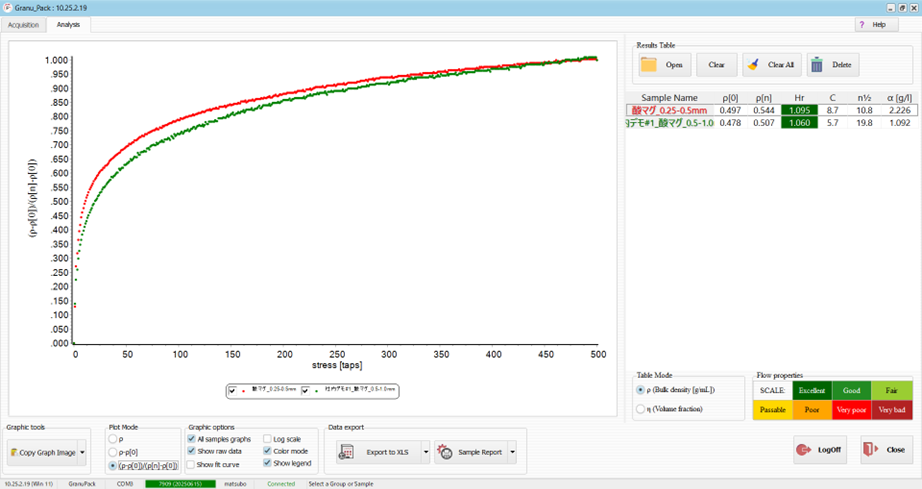The width and height of the screenshot is (922, 489).
Task: Uncheck the Show legend checkbox
Action: [x=268, y=464]
